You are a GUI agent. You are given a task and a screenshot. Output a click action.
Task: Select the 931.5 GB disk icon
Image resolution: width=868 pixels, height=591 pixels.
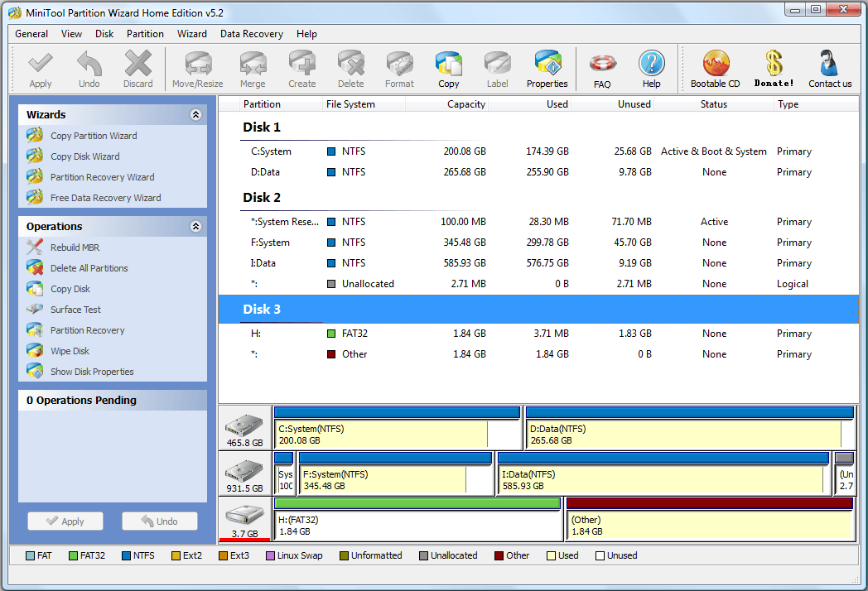coord(244,473)
